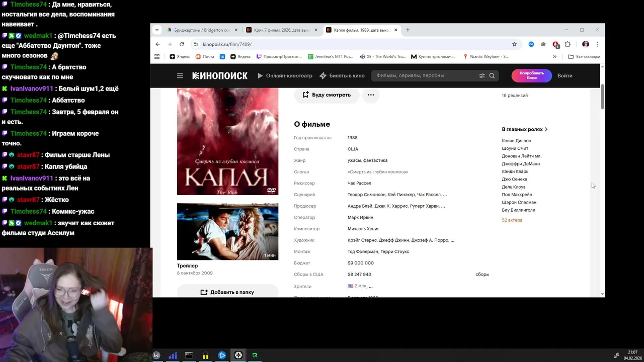The height and width of the screenshot is (362, 644).
Task: Open the apps grid in bookmarks bar
Action: (x=157, y=57)
